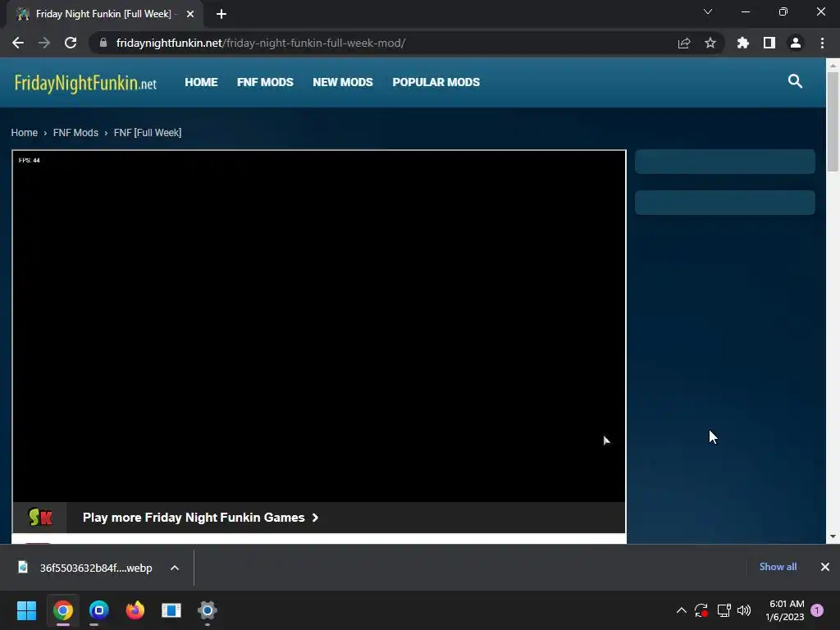Open Settings gear from the taskbar
This screenshot has height=630, width=840.
[x=208, y=610]
